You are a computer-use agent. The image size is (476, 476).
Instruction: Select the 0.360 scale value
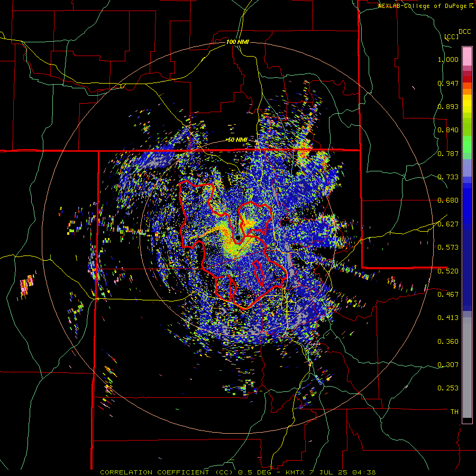click(448, 342)
